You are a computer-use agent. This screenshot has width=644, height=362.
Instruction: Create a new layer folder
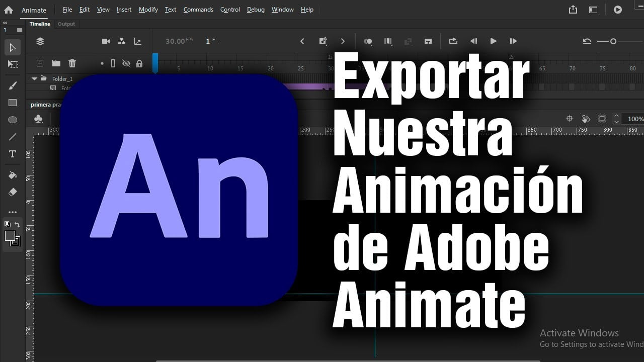56,63
